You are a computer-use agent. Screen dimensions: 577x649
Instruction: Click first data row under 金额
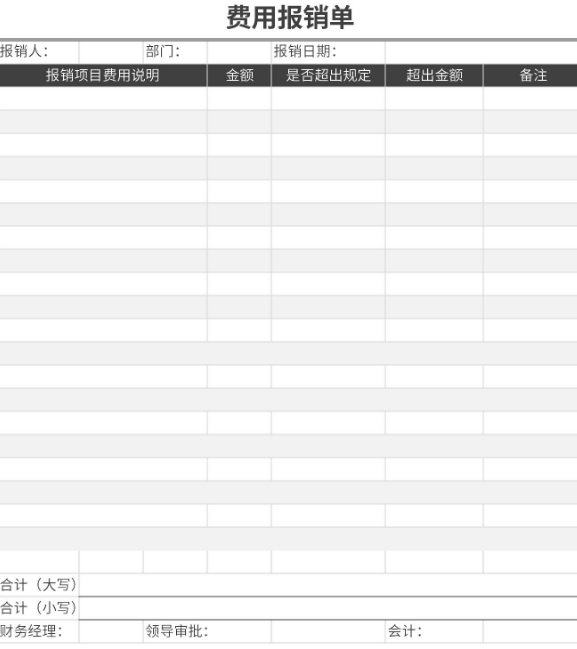pos(239,99)
